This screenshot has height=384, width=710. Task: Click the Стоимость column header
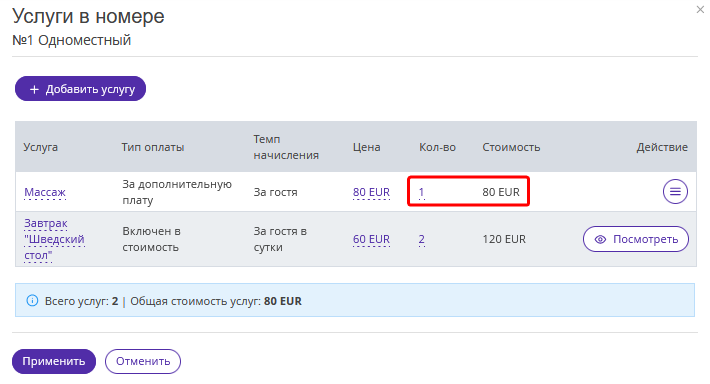(x=511, y=147)
